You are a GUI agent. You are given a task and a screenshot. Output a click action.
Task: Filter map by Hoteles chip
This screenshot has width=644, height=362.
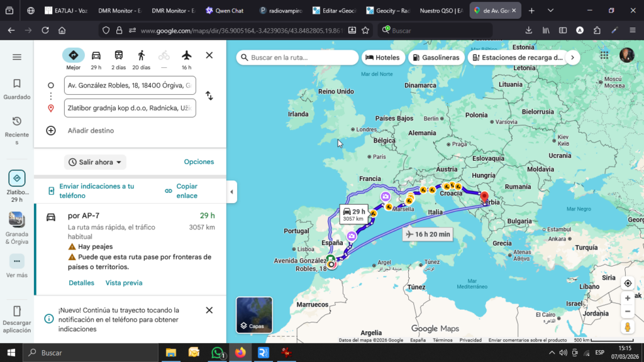click(382, 57)
